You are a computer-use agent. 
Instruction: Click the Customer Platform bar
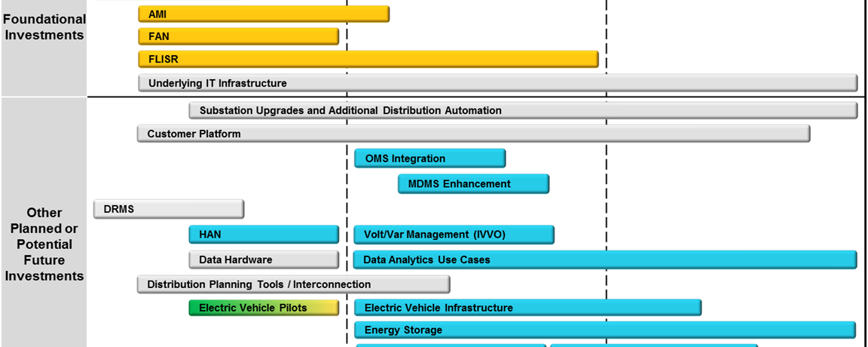(473, 134)
